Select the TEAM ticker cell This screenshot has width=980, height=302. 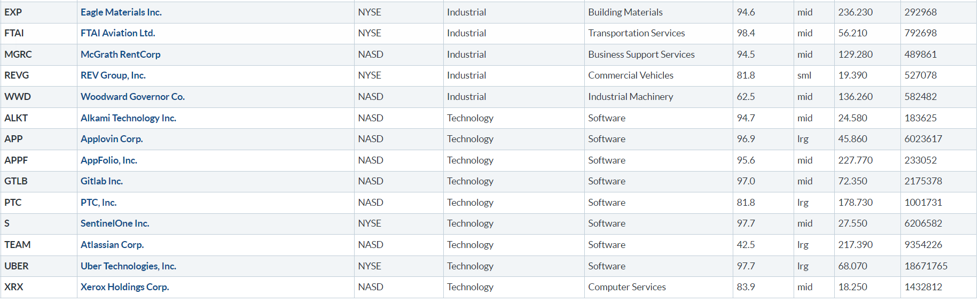[x=18, y=245]
